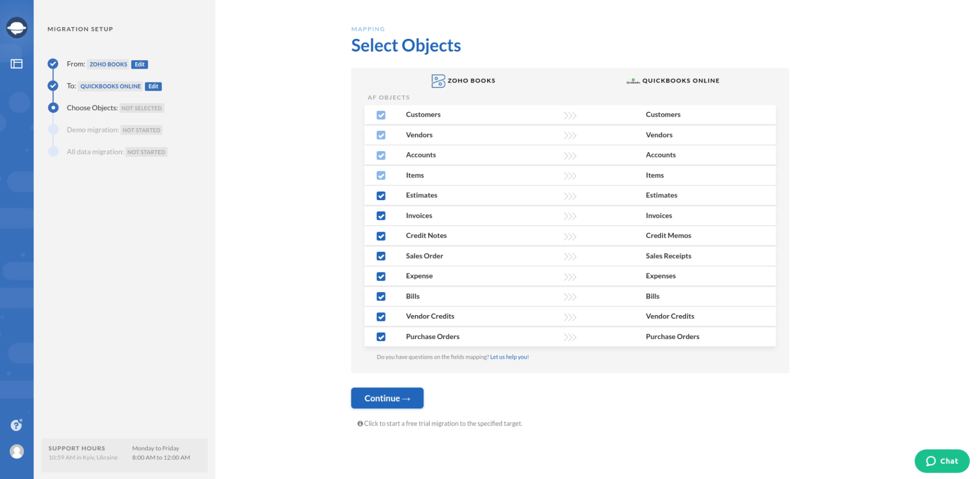Toggle the Items checkbox
980x479 pixels.
pos(381,176)
